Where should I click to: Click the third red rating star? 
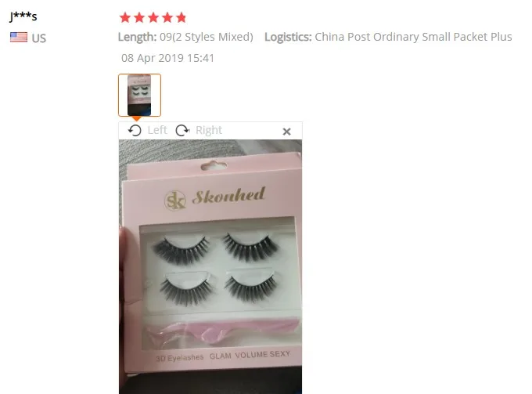(153, 17)
